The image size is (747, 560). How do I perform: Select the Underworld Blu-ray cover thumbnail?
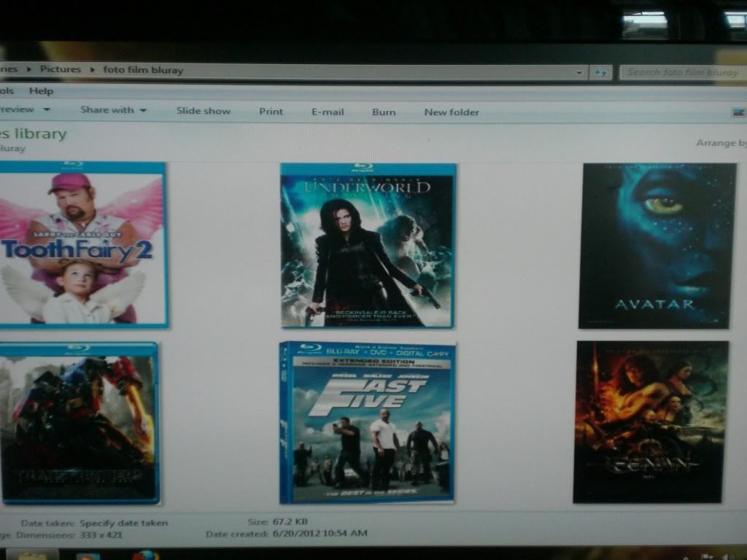[x=368, y=246]
